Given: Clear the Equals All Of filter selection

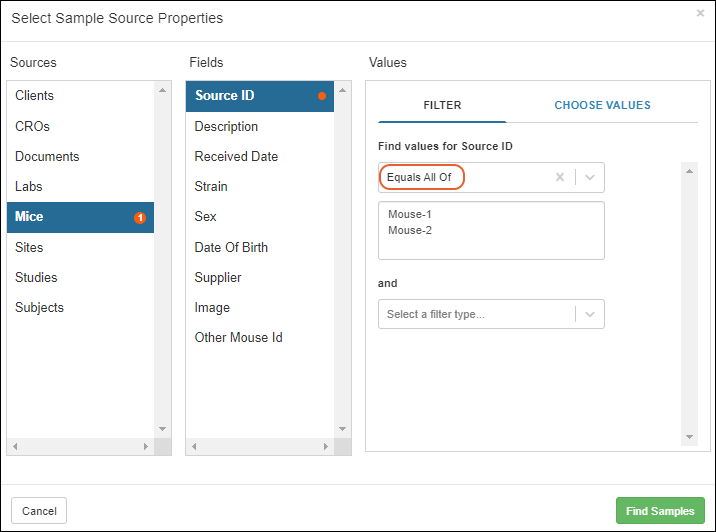Looking at the screenshot, I should point(560,178).
